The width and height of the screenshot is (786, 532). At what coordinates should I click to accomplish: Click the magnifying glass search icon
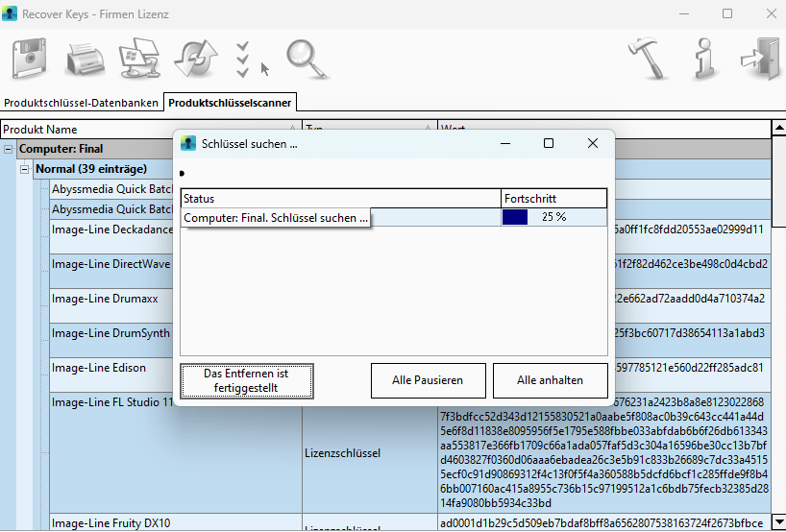[x=307, y=60]
